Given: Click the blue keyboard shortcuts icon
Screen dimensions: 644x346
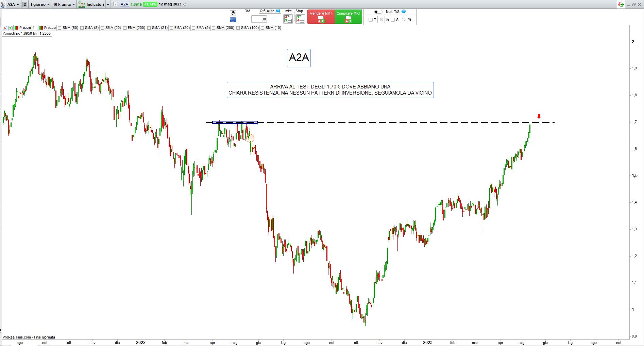Looking at the screenshot, I should point(233,20).
